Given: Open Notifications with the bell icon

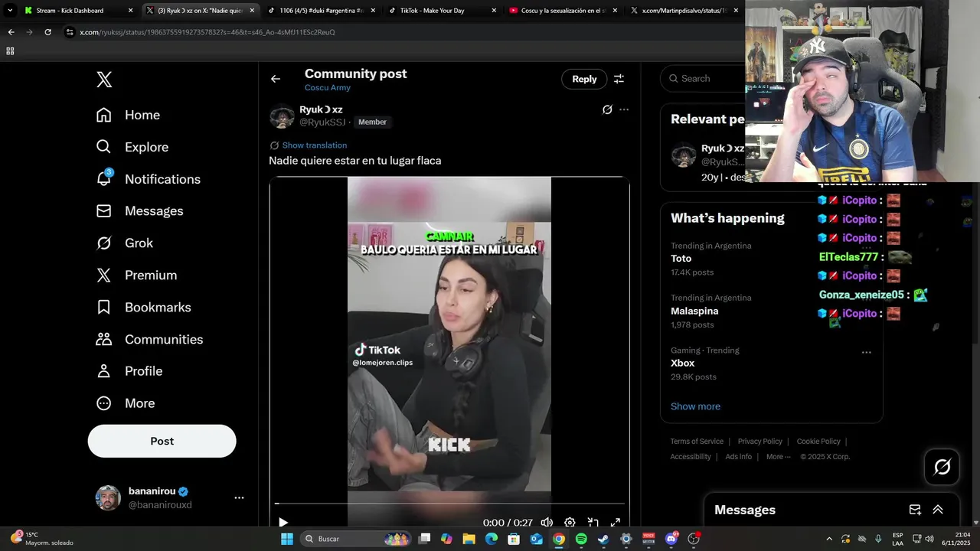Looking at the screenshot, I should 148,179.
